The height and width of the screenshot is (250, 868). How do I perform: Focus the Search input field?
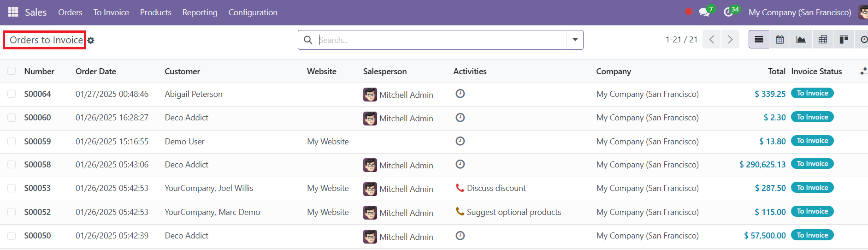point(442,40)
